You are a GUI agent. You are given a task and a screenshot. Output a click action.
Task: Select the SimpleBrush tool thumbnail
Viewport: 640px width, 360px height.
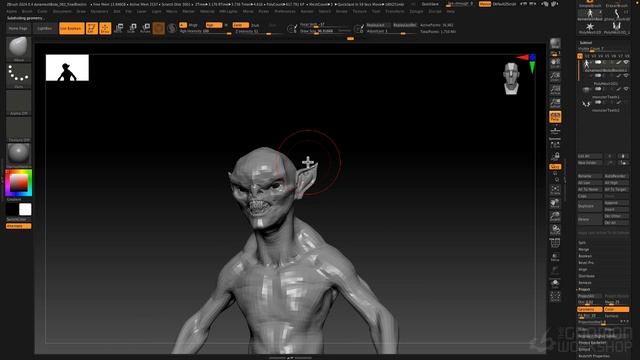click(589, 3)
